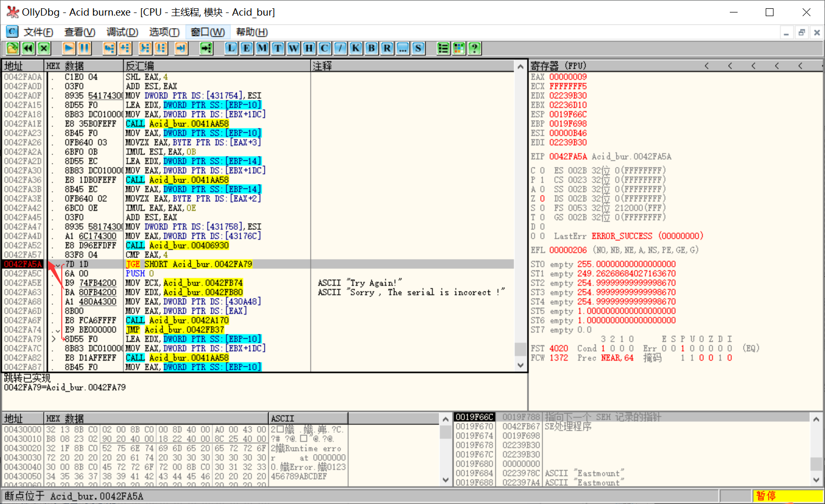825x504 pixels.
Task: Open the Log window with L button
Action: pos(231,48)
